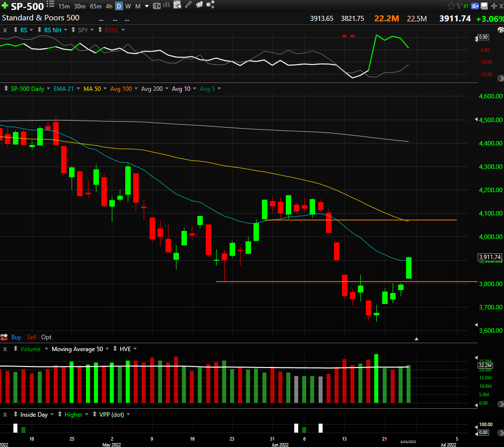This screenshot has height=447, width=504.
Task: Open the timeframe list arrow after M
Action: tap(147, 6)
